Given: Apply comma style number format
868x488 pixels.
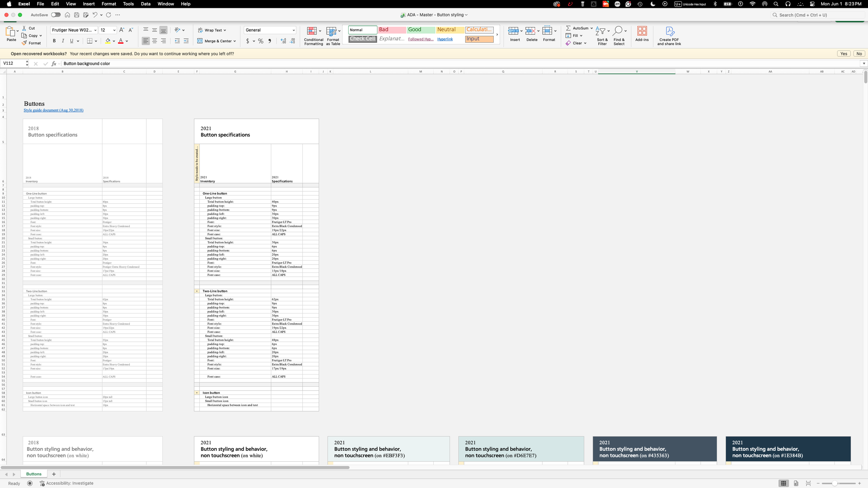Looking at the screenshot, I should (x=269, y=41).
